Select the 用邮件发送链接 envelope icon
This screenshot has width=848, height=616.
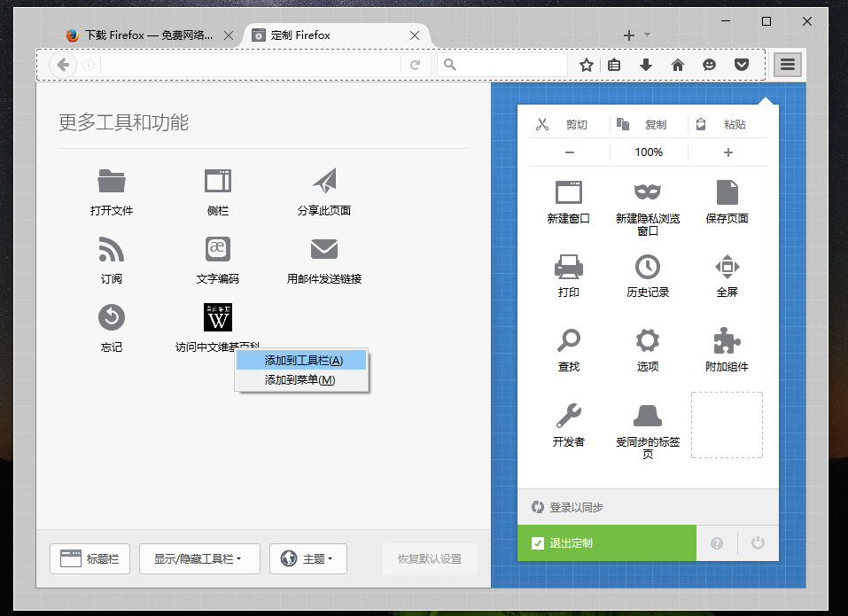(324, 249)
